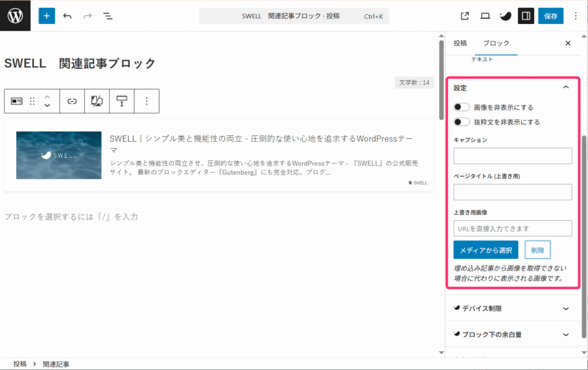Click the block type icon in block toolbar
Viewport: 588px width, 370px height.
pyautogui.click(x=17, y=101)
